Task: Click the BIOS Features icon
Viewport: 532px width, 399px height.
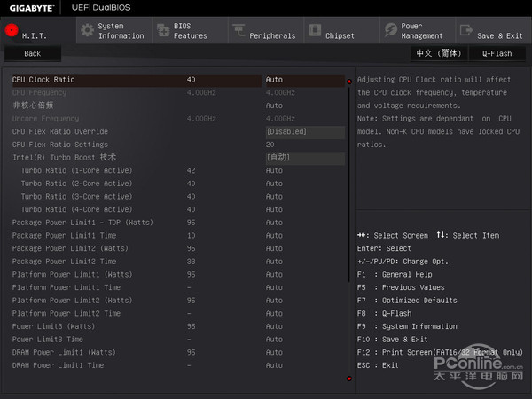Action: tap(162, 30)
